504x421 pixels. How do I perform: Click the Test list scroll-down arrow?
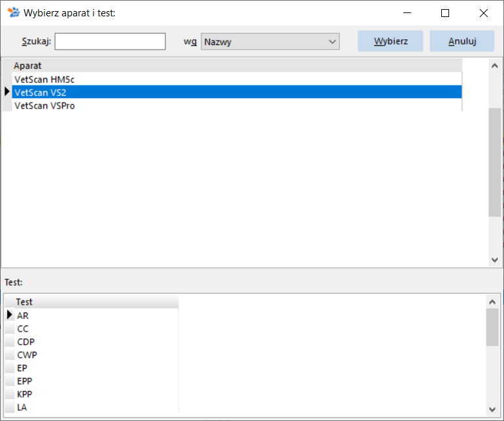click(x=492, y=409)
